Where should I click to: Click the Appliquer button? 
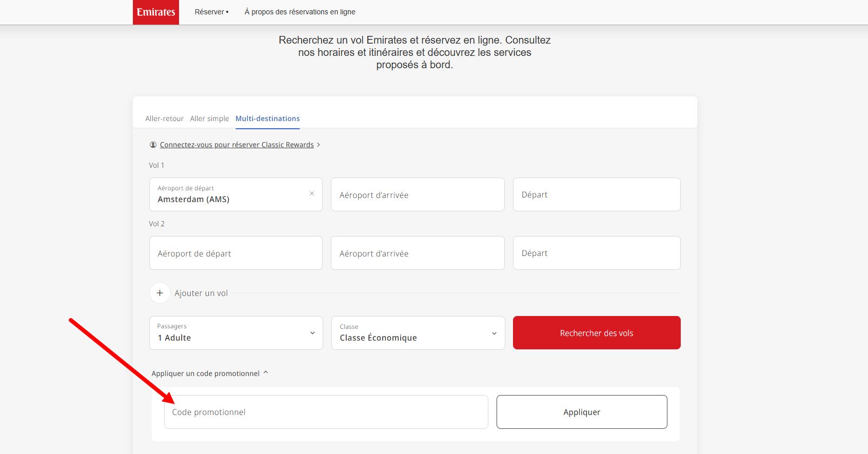(x=582, y=412)
